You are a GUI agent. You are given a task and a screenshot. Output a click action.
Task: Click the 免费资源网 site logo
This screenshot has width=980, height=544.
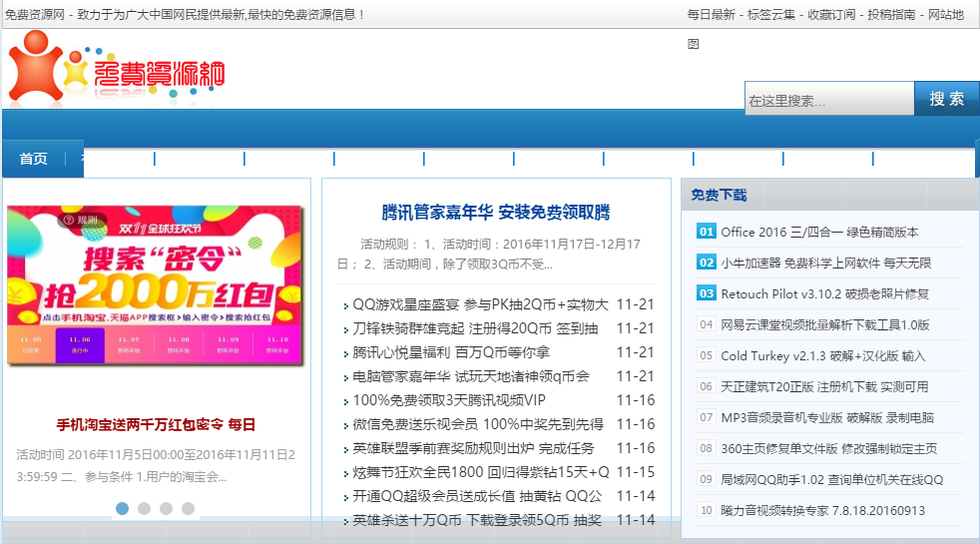point(117,67)
